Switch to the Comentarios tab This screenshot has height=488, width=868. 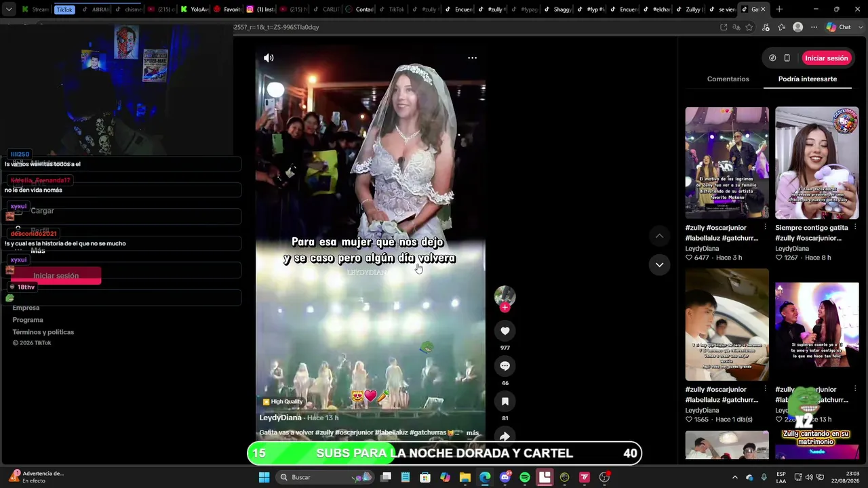click(728, 79)
